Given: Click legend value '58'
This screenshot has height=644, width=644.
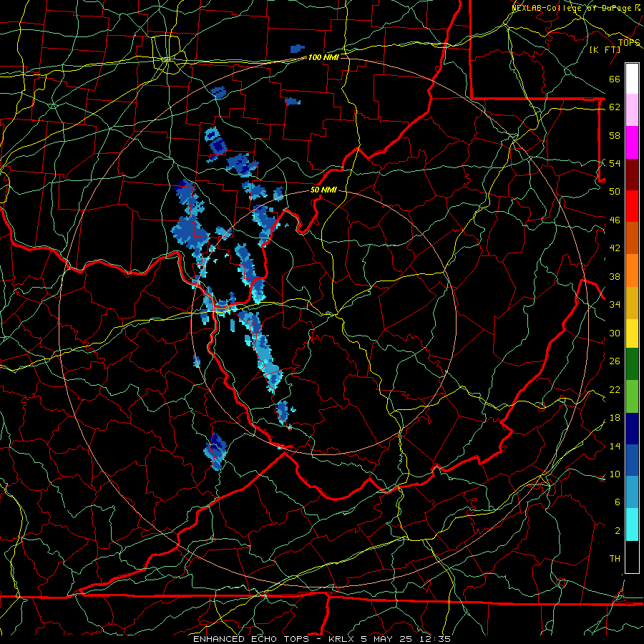Looking at the screenshot, I should [615, 135].
